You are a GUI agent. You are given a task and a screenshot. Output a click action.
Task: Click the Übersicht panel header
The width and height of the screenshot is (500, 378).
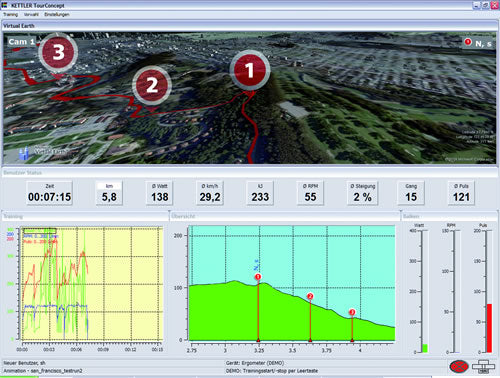coord(285,216)
